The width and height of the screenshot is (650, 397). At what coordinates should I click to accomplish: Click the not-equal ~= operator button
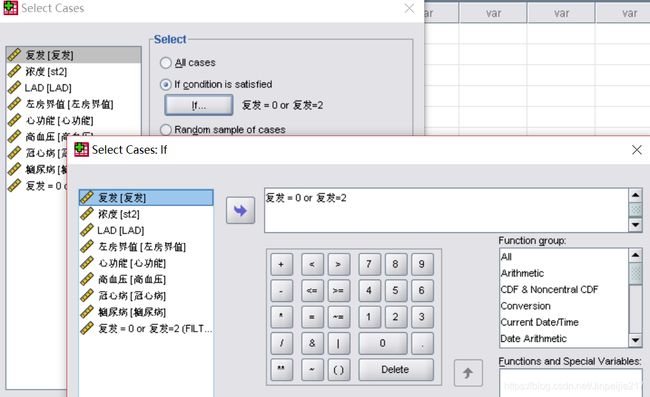pos(338,317)
